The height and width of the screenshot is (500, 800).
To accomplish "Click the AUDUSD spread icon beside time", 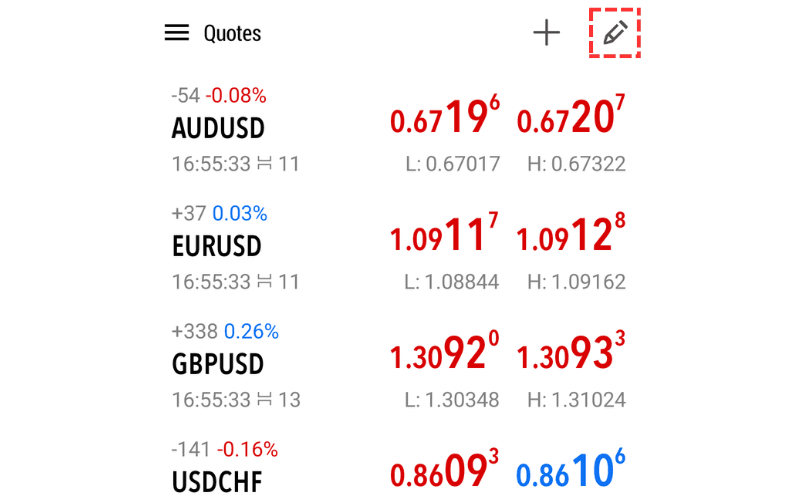I will pyautogui.click(x=264, y=164).
